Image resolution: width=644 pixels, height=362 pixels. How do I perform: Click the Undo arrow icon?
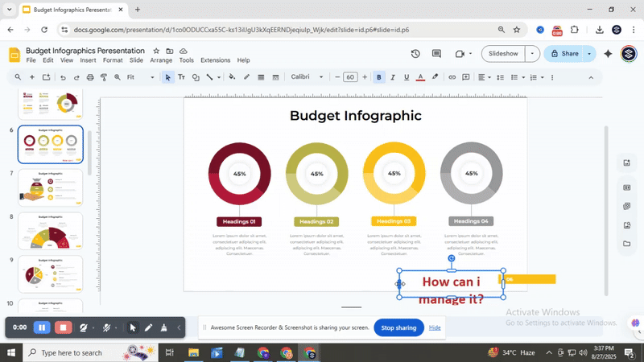[x=62, y=77]
